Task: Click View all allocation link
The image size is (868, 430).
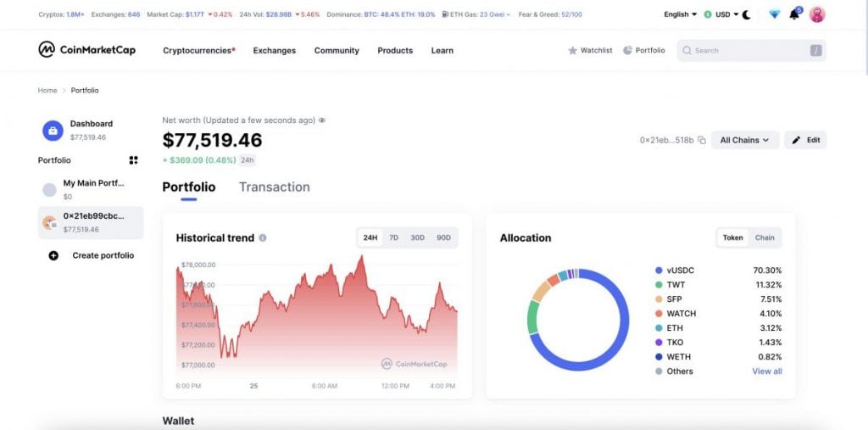Action: click(767, 371)
